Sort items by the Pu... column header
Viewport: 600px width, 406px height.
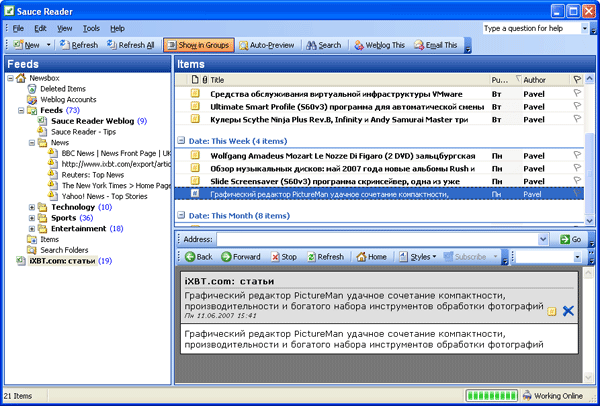(x=505, y=80)
